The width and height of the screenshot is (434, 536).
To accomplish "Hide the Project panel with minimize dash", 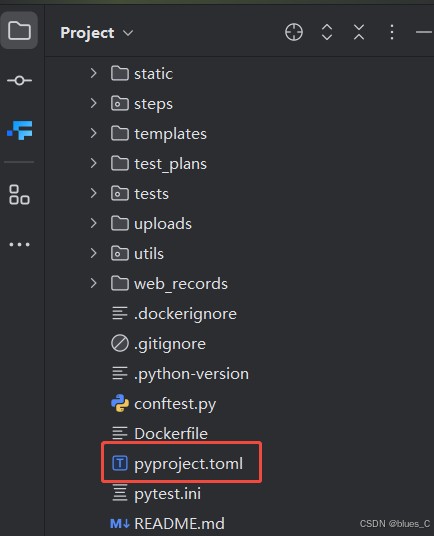I will (x=424, y=32).
